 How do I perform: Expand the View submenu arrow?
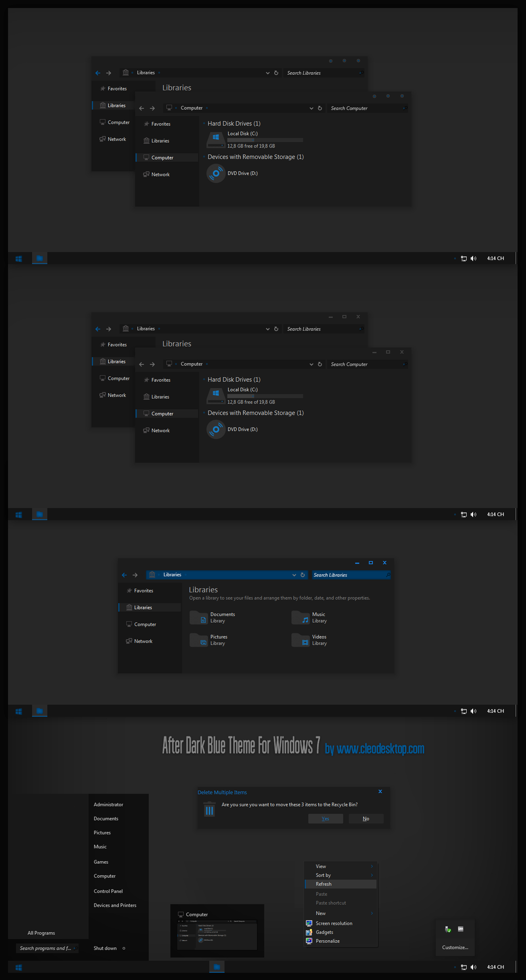(x=372, y=866)
